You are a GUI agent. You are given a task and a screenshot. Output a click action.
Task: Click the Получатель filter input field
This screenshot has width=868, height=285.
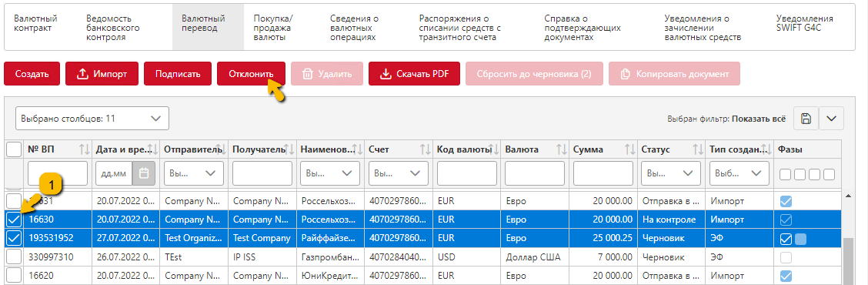click(x=262, y=173)
